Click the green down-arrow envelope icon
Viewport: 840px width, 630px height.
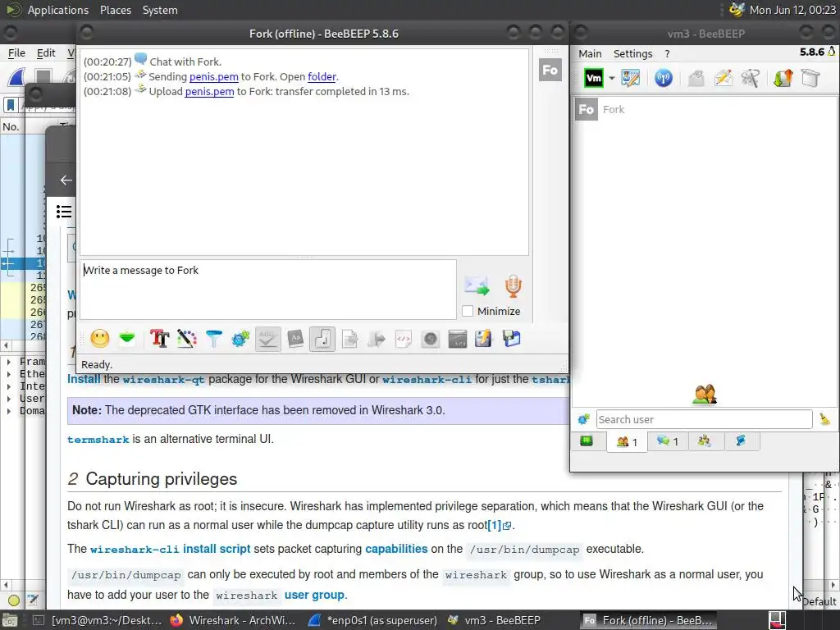pyautogui.click(x=127, y=339)
